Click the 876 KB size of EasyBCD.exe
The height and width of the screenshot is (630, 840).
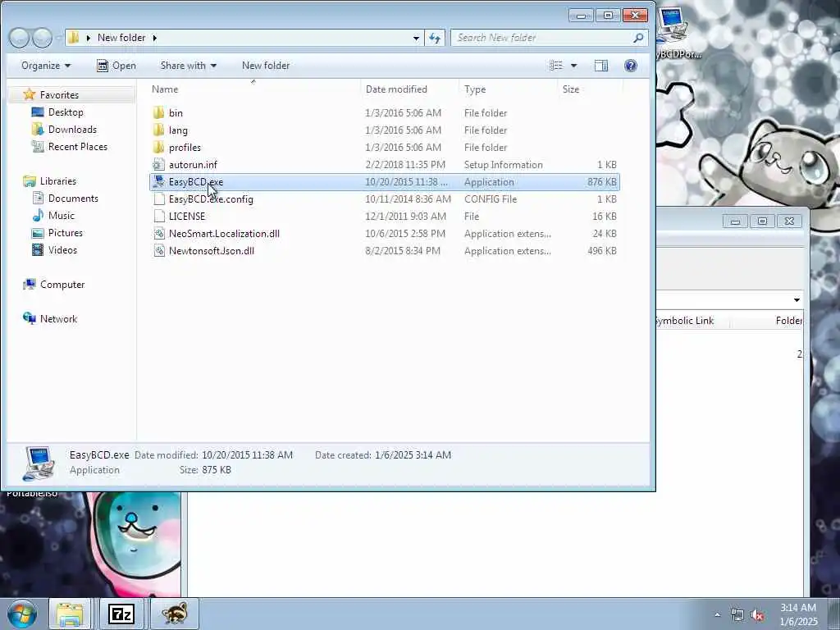(601, 181)
